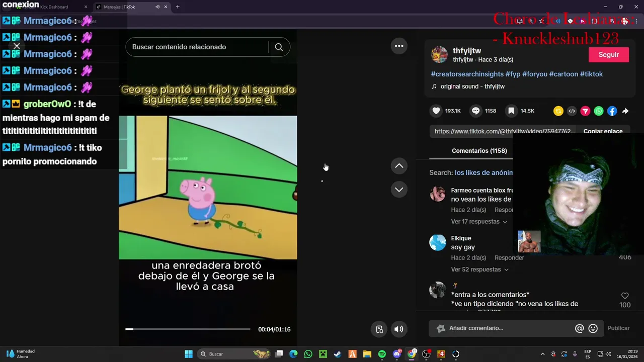Open emoji picker in comment box

593,328
